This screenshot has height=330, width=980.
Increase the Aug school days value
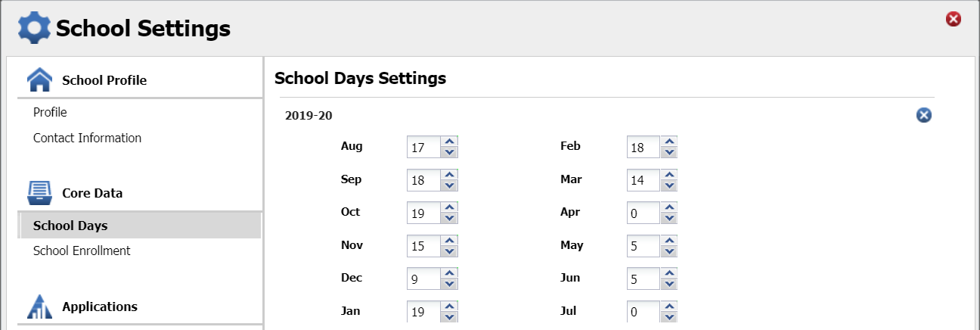point(450,142)
